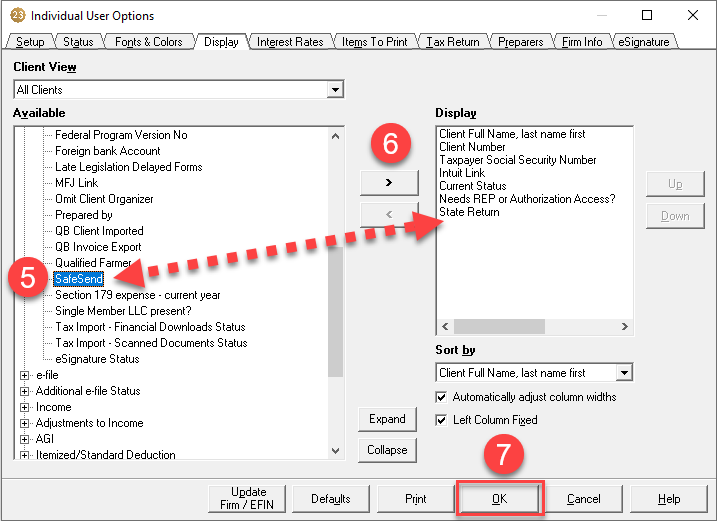Click the OK button
The width and height of the screenshot is (717, 521).
point(499,499)
